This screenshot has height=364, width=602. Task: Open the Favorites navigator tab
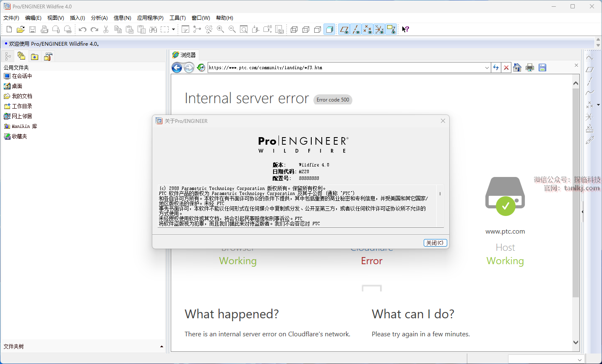(35, 56)
